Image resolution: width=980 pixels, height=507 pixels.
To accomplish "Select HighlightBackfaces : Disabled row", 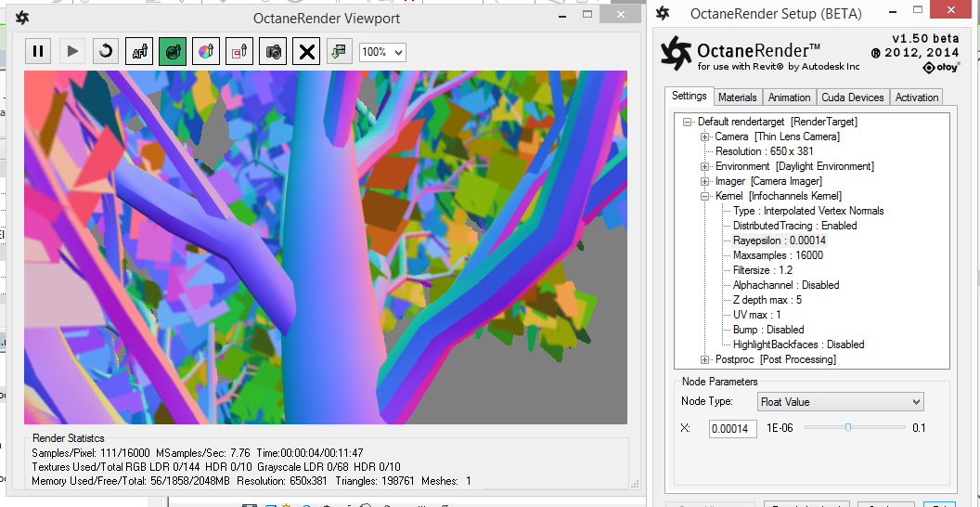I will (798, 344).
